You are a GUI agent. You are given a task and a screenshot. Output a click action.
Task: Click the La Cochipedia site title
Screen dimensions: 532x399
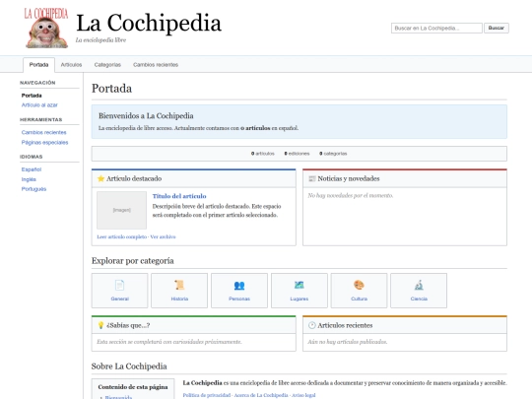149,23
